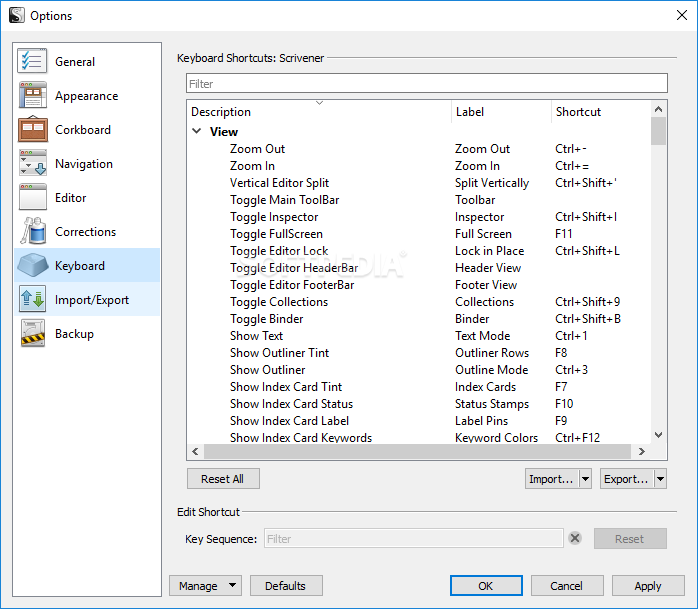Click the Shortcut column header
698x609 pixels.
[x=601, y=111]
